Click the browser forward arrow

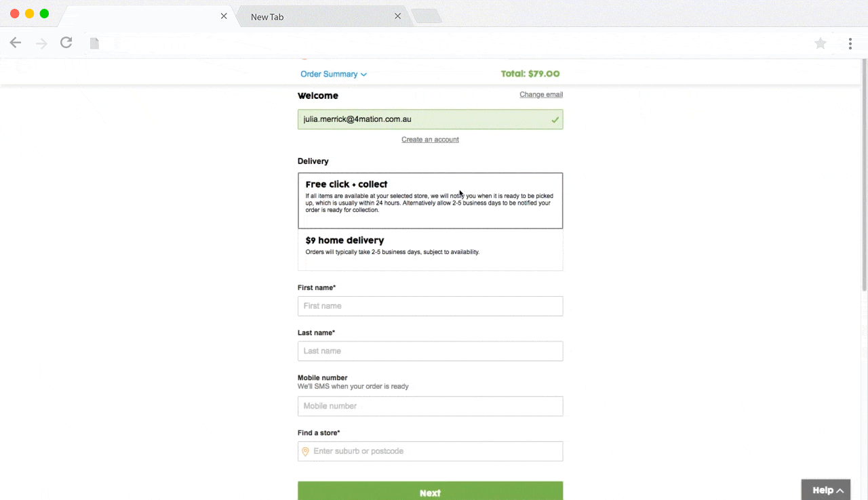tap(41, 43)
